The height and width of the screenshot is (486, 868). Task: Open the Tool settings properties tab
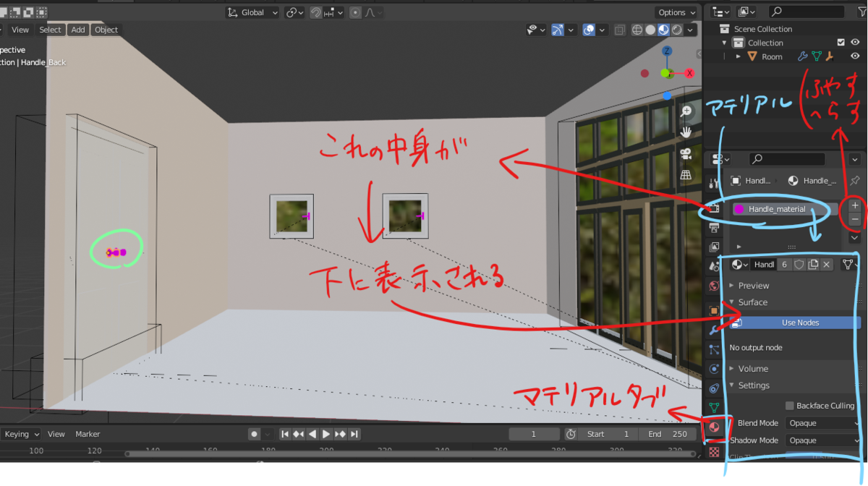pyautogui.click(x=714, y=183)
